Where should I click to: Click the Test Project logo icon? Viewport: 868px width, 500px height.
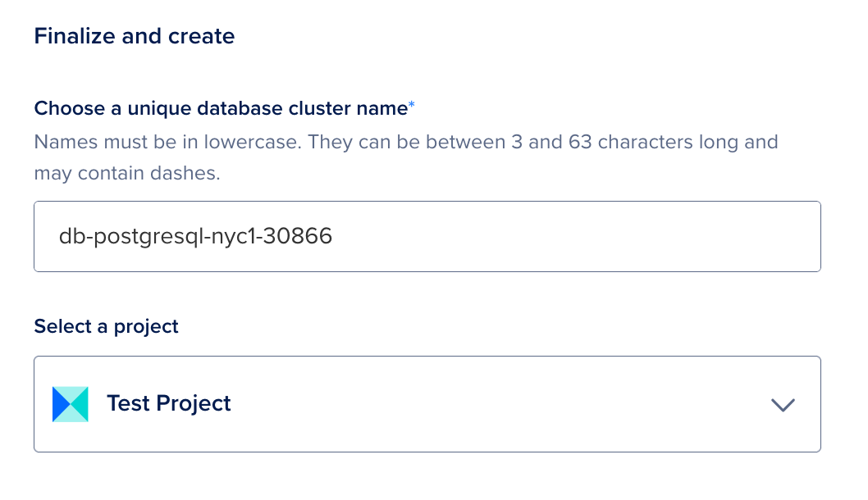pos(70,404)
